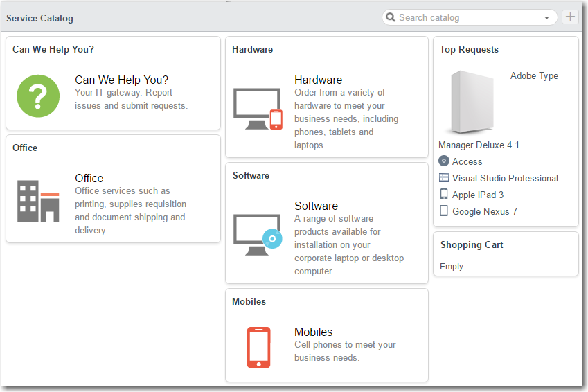
Task: Click the plus button beside the search box
Action: pos(570,17)
